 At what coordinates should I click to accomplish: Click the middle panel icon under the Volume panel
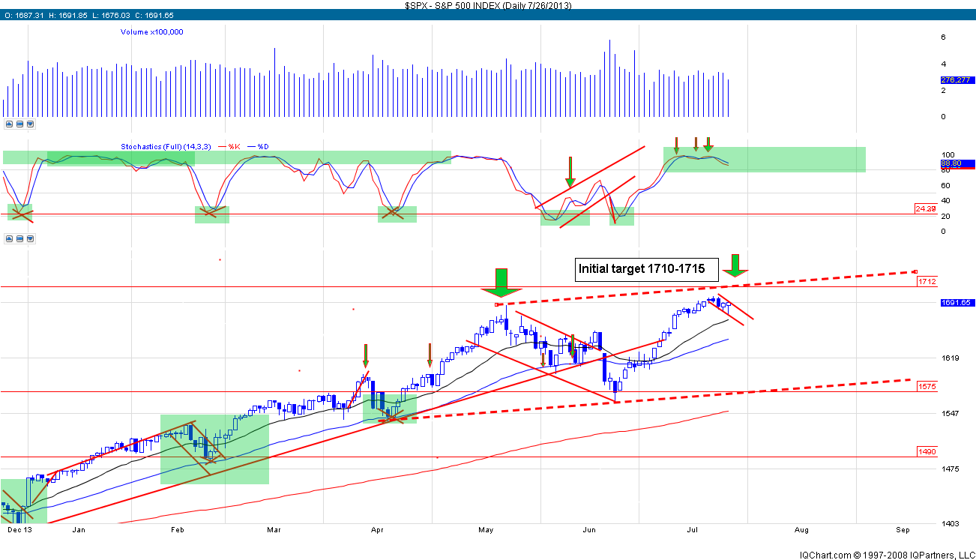pos(19,124)
